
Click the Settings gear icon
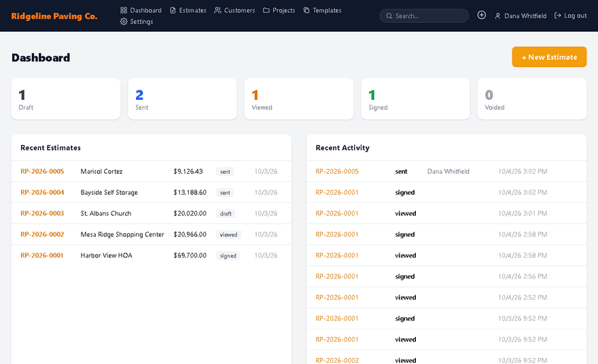pos(124,21)
